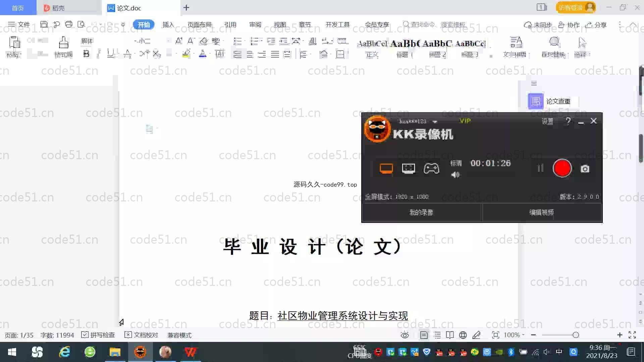Image resolution: width=644 pixels, height=362 pixels.
Task: Decrease font size with A- icon
Action: [x=191, y=41]
